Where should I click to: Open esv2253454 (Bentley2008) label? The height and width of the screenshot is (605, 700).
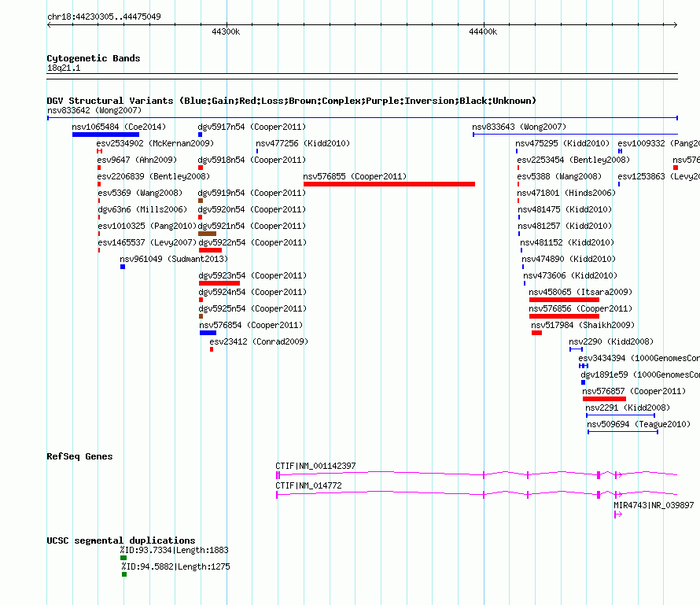(573, 160)
